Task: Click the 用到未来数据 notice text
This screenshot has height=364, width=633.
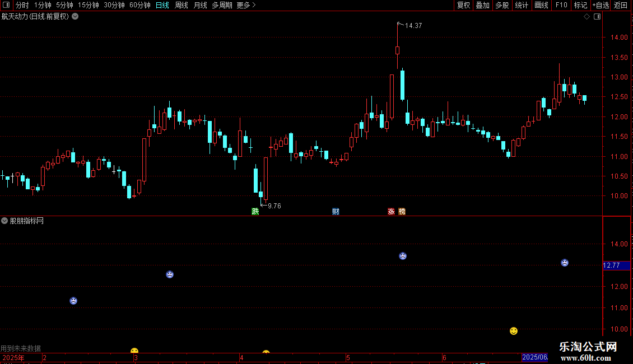Action: pyautogui.click(x=21, y=348)
